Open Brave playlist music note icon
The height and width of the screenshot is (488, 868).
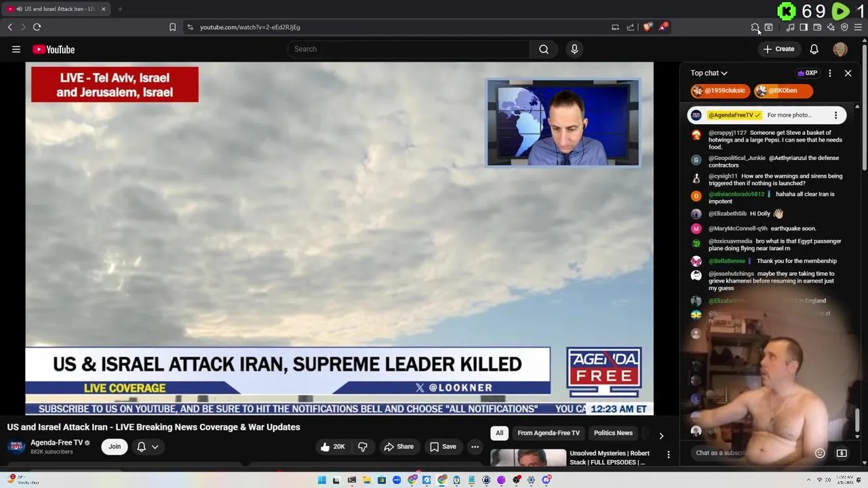pyautogui.click(x=790, y=27)
